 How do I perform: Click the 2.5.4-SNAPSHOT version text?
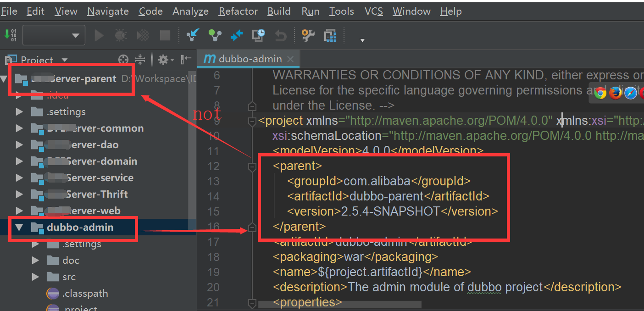click(391, 211)
